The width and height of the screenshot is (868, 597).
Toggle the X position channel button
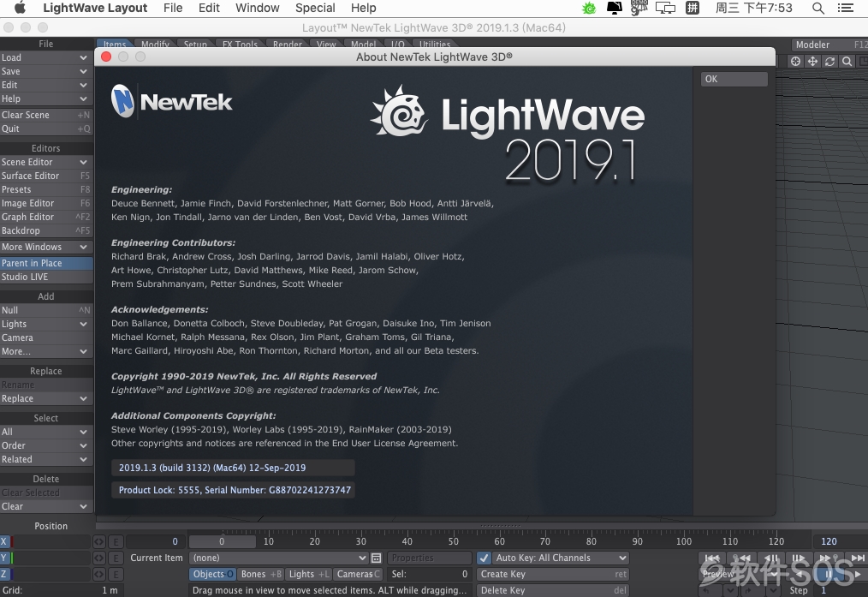pyautogui.click(x=6, y=541)
